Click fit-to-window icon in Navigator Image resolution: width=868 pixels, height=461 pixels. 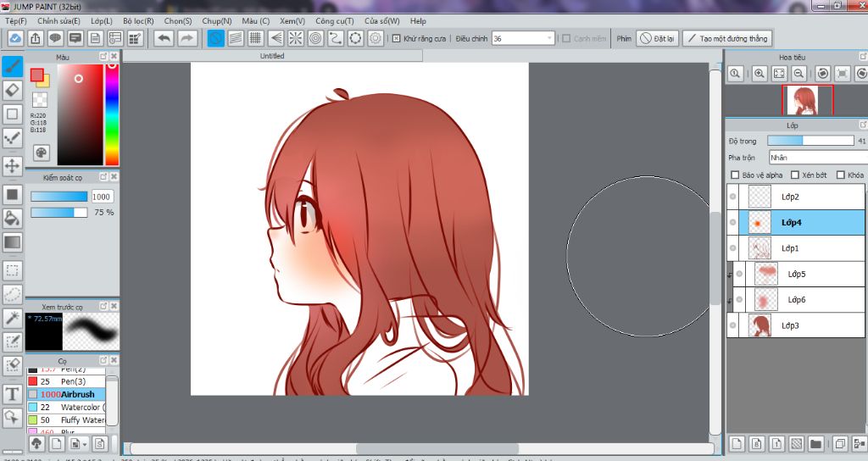[x=779, y=74]
